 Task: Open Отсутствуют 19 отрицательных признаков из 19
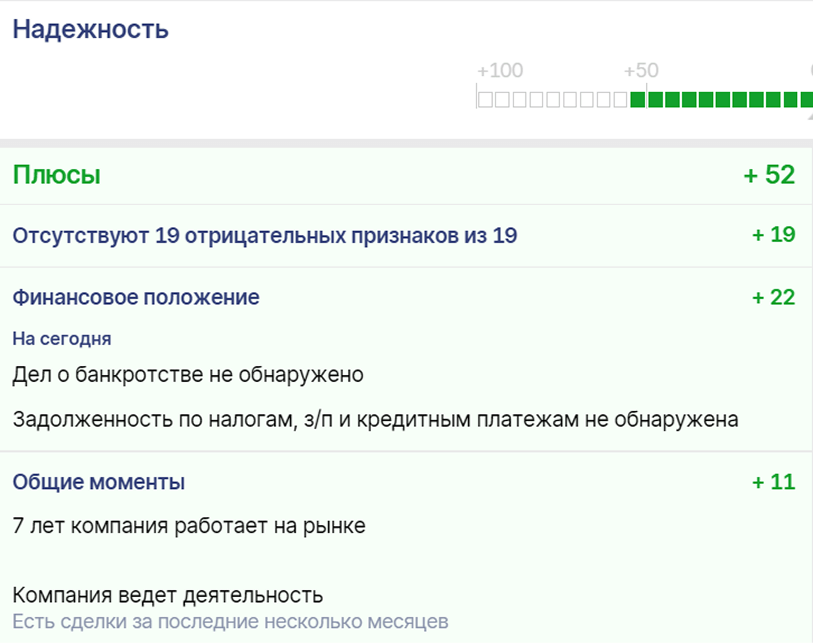pos(265,235)
